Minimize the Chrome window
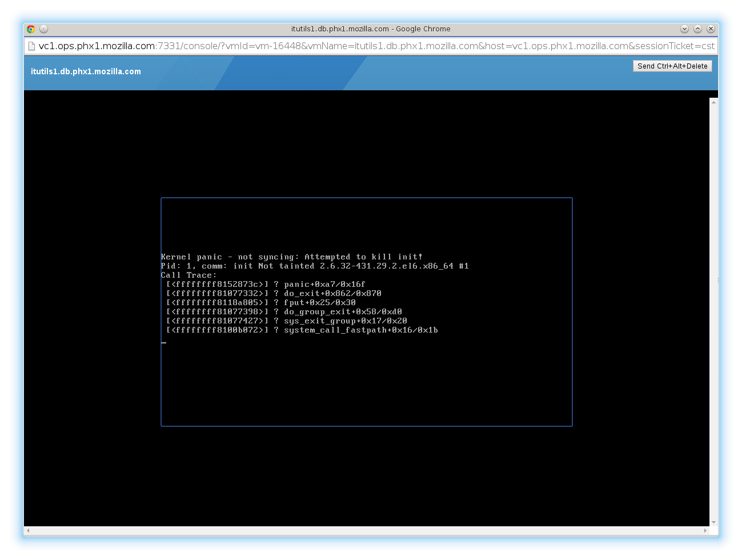742x560 pixels. tap(684, 29)
